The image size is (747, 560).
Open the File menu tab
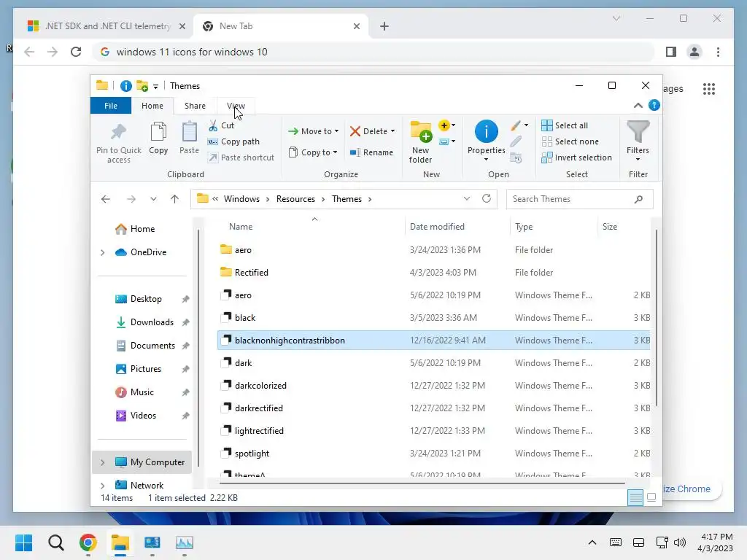[x=111, y=106]
